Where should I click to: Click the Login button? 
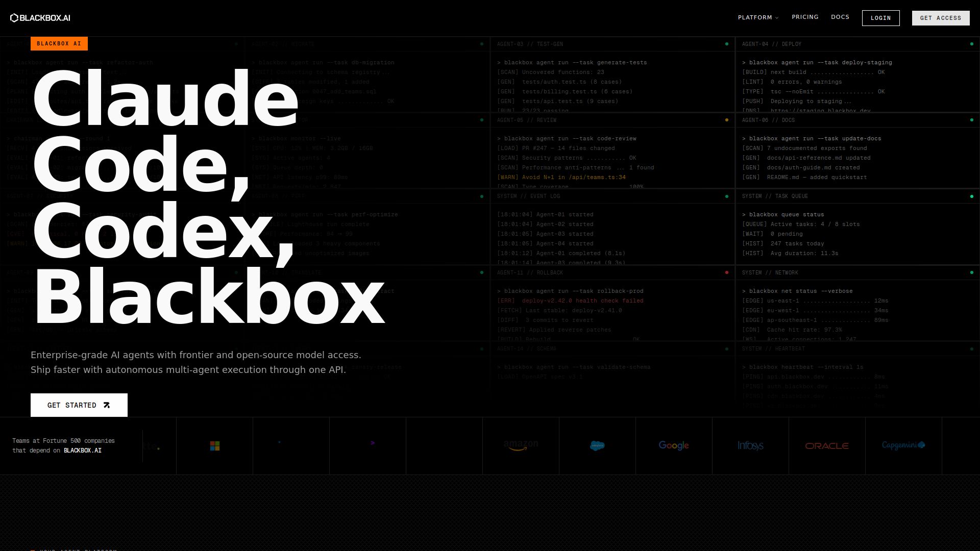881,18
